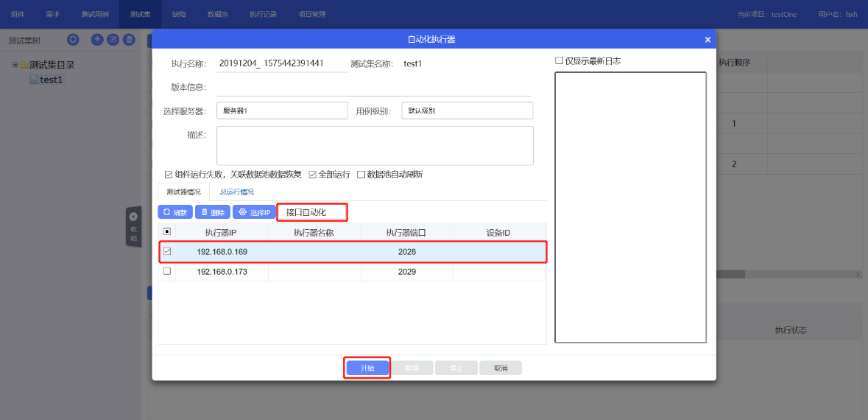Viewport: 868px width, 420px height.
Task: Click the 删除 delete button with trash icon
Action: (x=213, y=212)
